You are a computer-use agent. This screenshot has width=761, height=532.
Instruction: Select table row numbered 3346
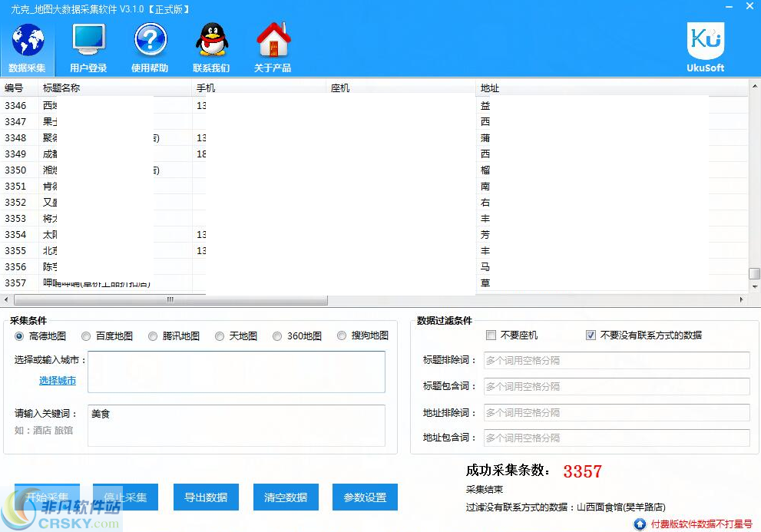(x=374, y=105)
